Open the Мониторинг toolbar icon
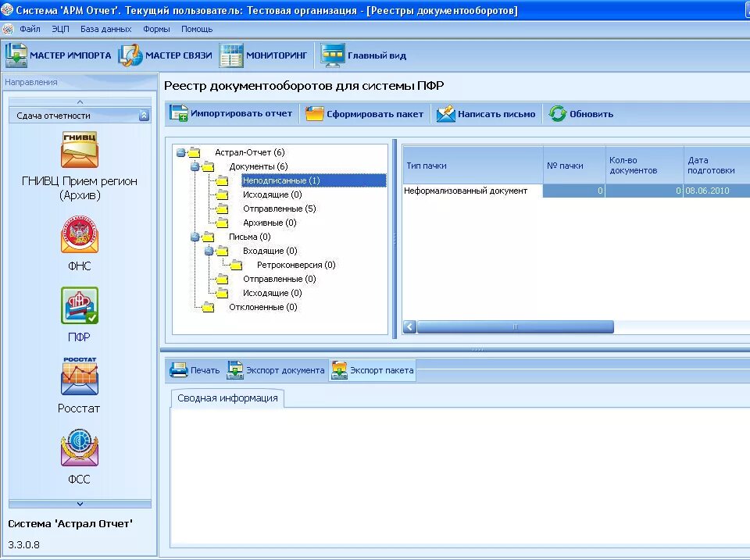The height and width of the screenshot is (560, 750). click(231, 55)
